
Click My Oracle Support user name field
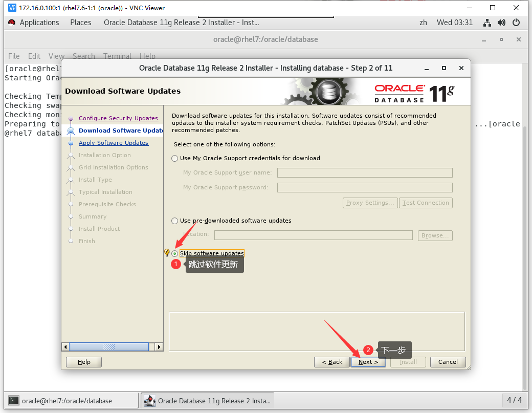(x=365, y=173)
